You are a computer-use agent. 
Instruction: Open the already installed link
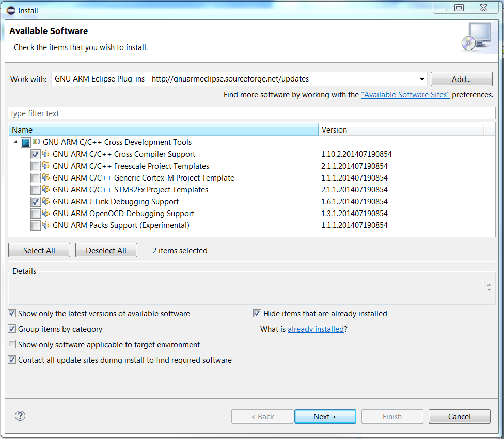(x=316, y=329)
